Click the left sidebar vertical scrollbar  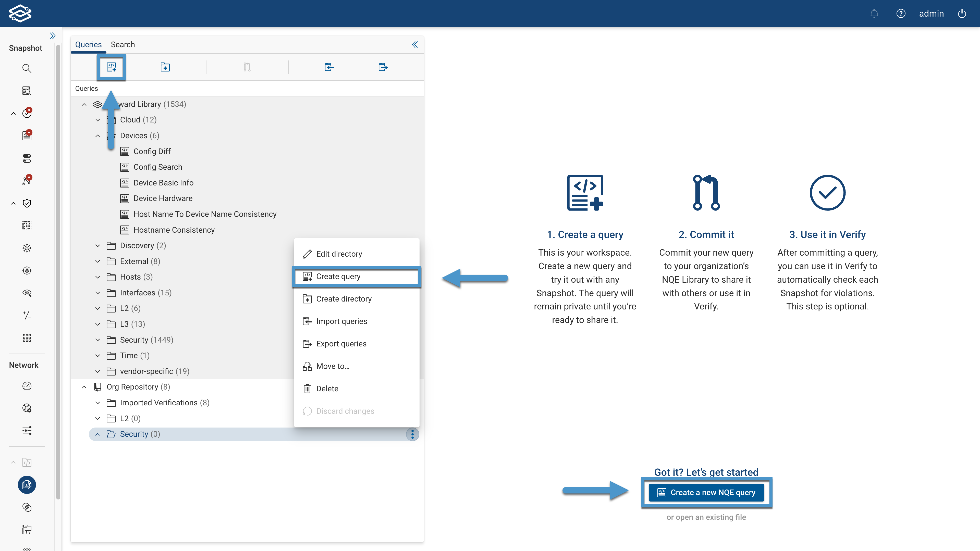pos(58,266)
